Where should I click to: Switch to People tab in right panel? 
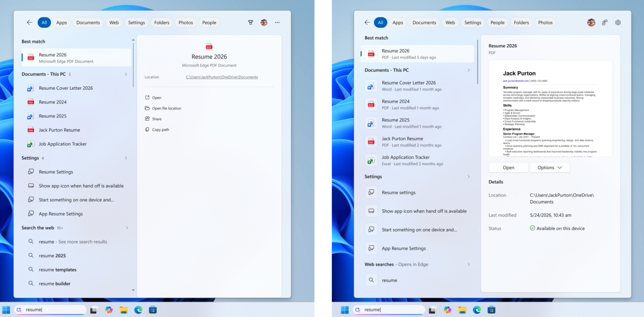[x=497, y=23]
